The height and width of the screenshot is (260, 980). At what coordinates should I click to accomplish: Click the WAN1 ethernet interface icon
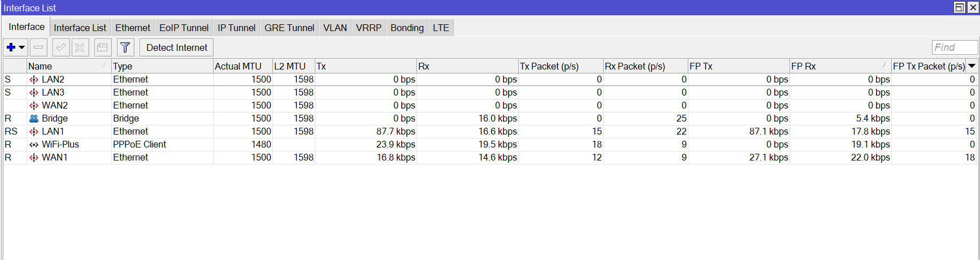pyautogui.click(x=34, y=158)
